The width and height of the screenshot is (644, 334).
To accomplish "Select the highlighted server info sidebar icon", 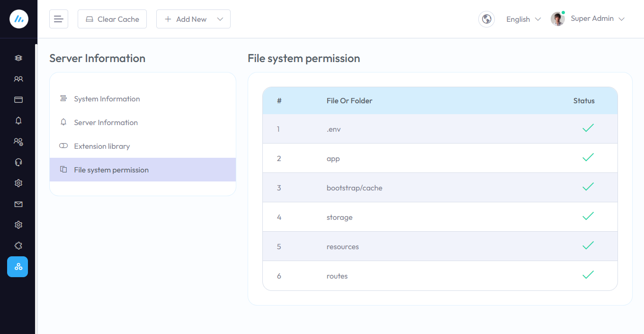I will point(18,267).
